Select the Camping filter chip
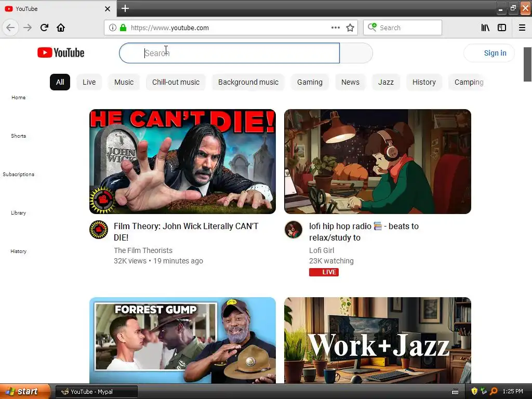 468,82
